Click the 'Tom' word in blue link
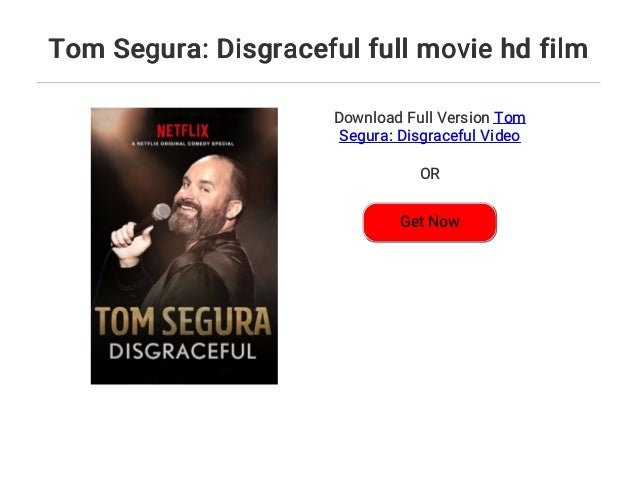The height and width of the screenshot is (479, 638). point(509,118)
